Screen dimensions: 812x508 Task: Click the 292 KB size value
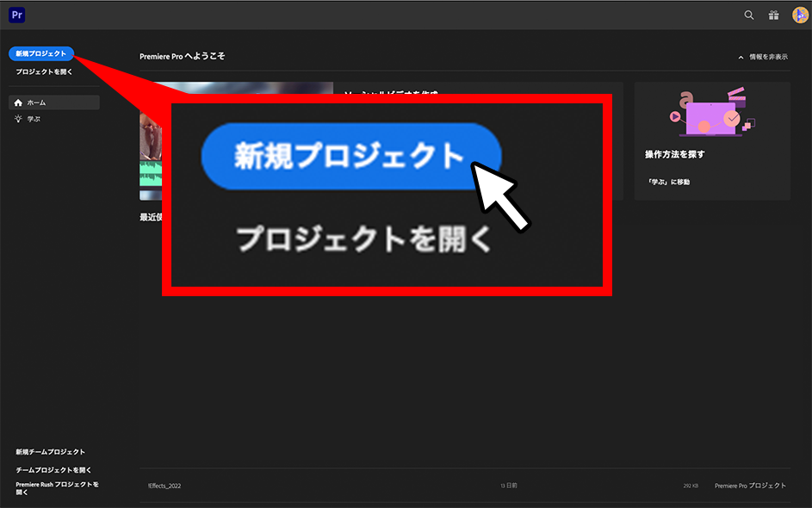691,486
